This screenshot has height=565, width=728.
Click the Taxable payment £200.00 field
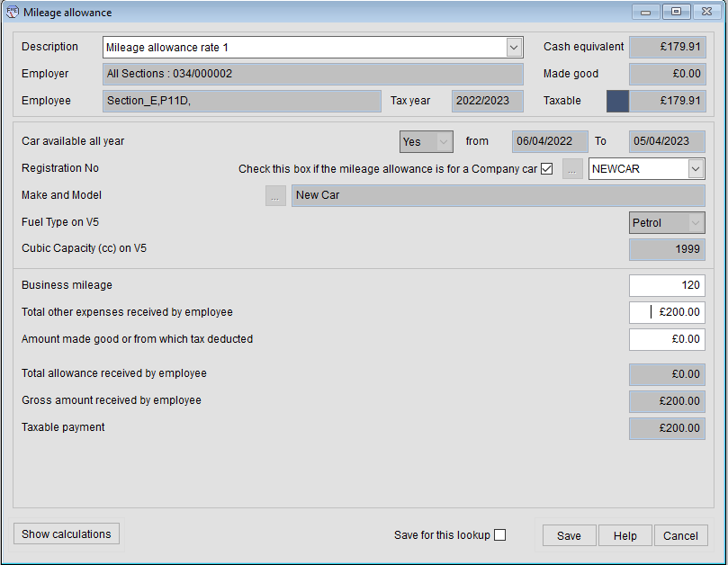(667, 428)
